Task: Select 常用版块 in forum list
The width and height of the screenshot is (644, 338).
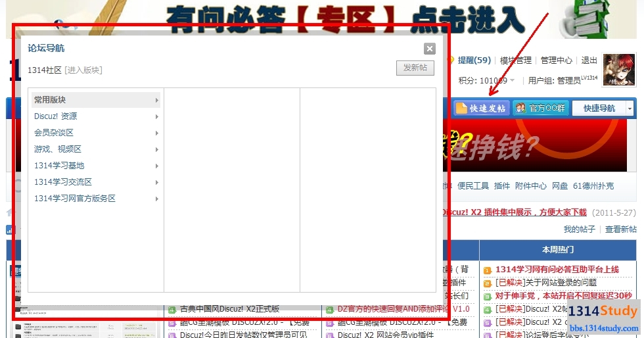Action: 96,100
